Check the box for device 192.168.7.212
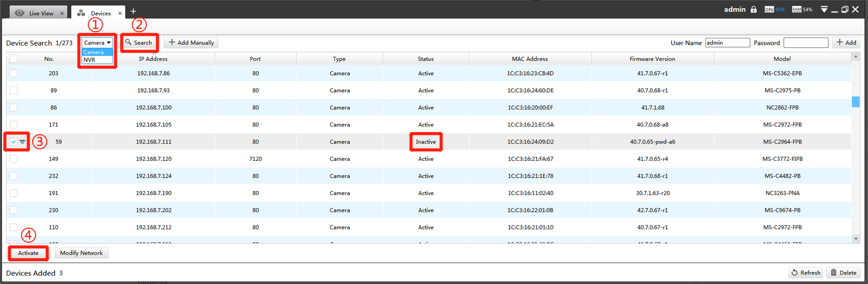The image size is (868, 284). pyautogui.click(x=13, y=227)
